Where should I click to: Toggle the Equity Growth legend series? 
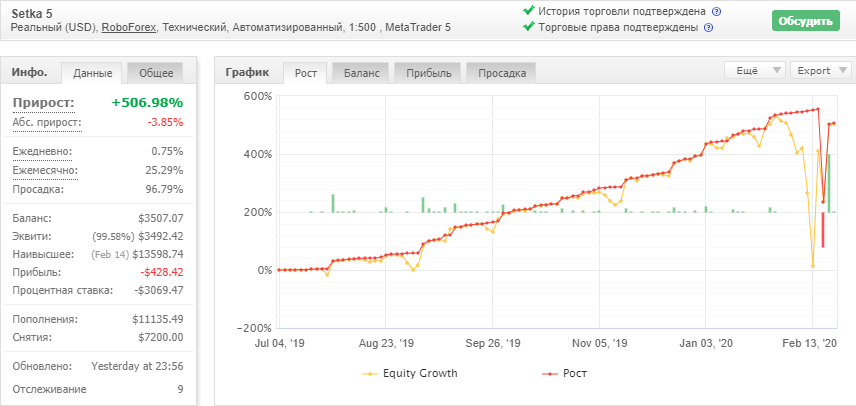point(410,374)
